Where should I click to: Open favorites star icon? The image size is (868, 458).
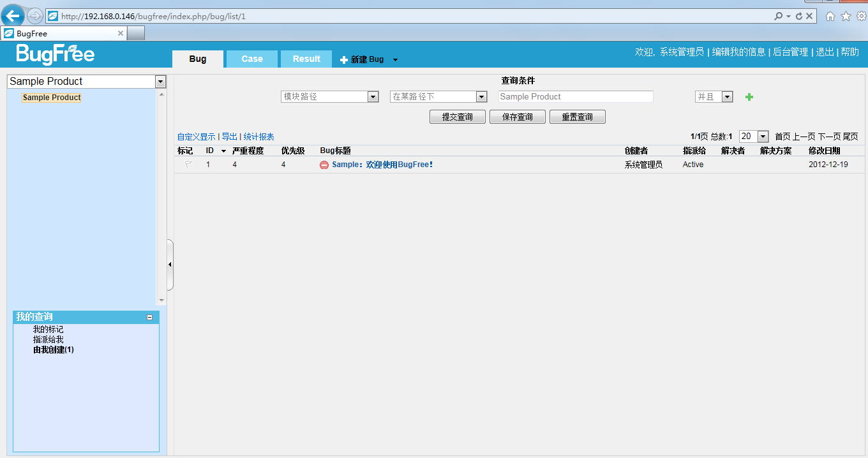pos(846,16)
